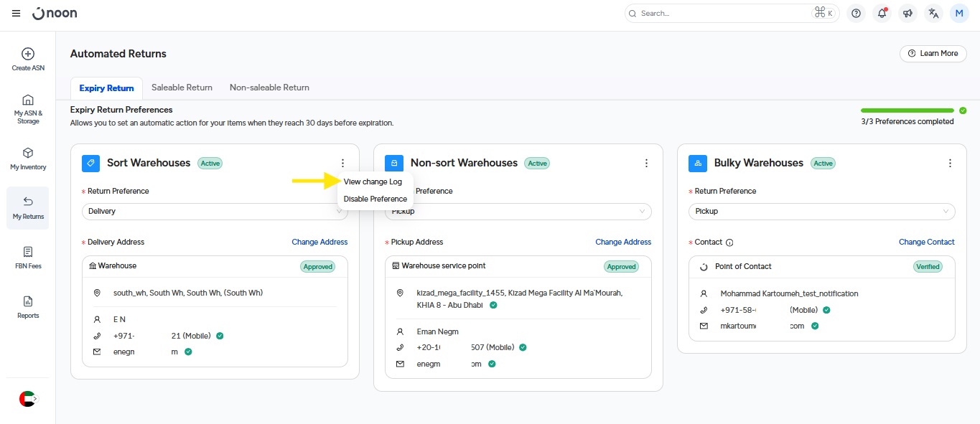Open the language translation icon
Screen dimensions: 980x424
pyautogui.click(x=933, y=14)
